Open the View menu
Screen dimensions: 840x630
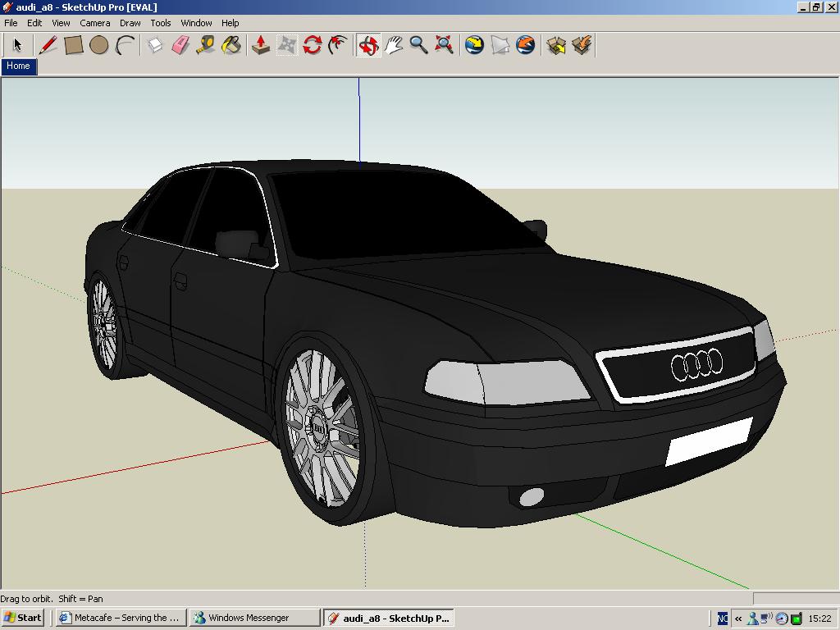click(61, 23)
